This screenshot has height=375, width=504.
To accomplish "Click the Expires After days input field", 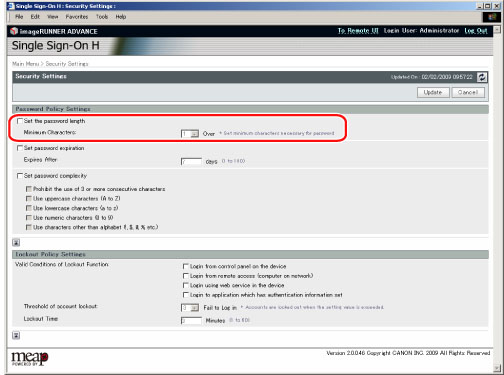I will 191,162.
